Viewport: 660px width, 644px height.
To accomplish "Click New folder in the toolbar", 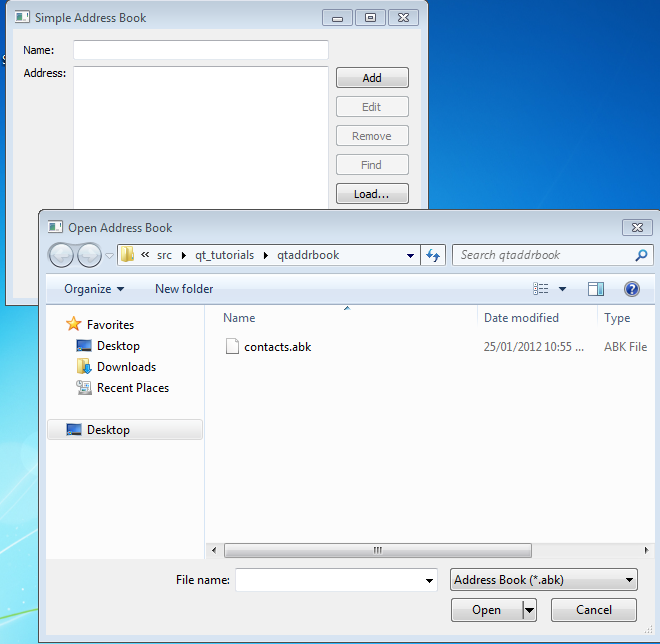I will click(184, 289).
